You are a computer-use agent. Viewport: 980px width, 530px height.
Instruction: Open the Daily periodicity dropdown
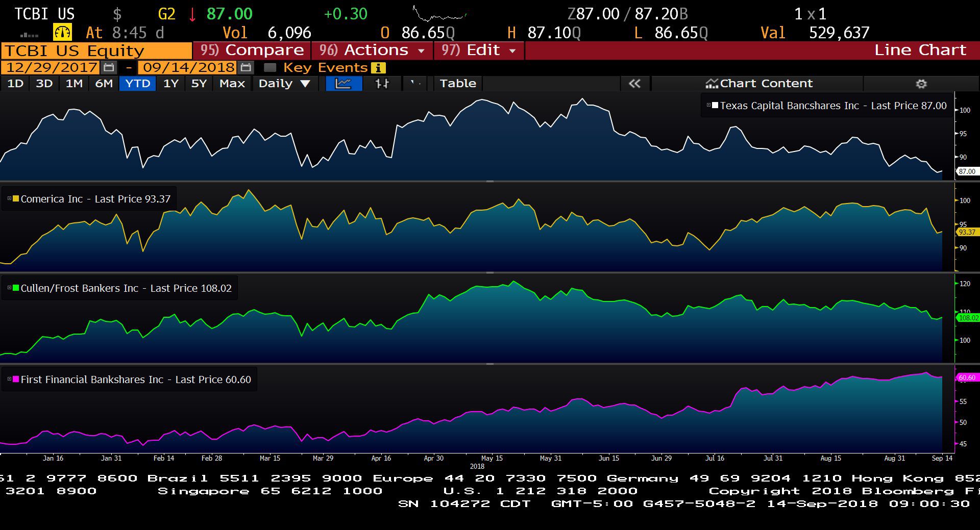click(284, 84)
